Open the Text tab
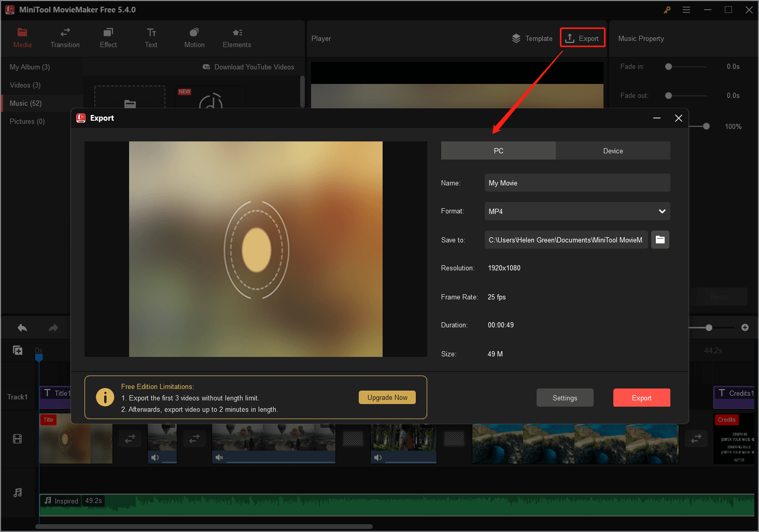 (x=151, y=38)
